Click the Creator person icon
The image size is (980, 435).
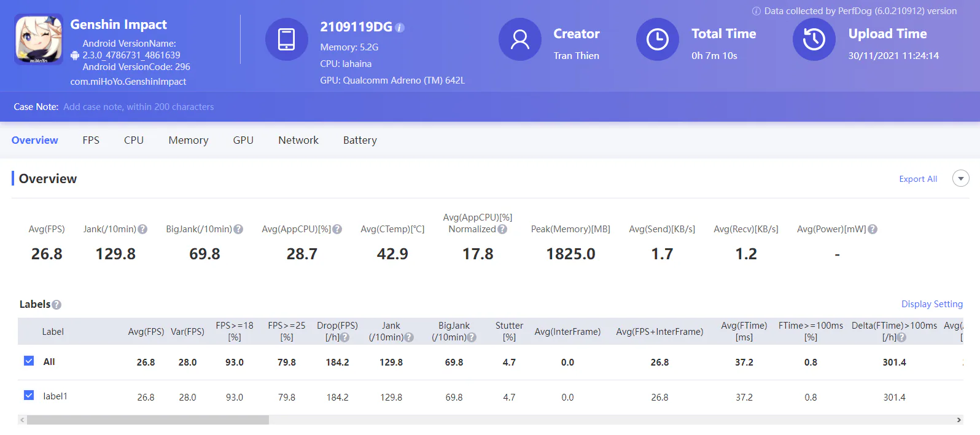520,39
